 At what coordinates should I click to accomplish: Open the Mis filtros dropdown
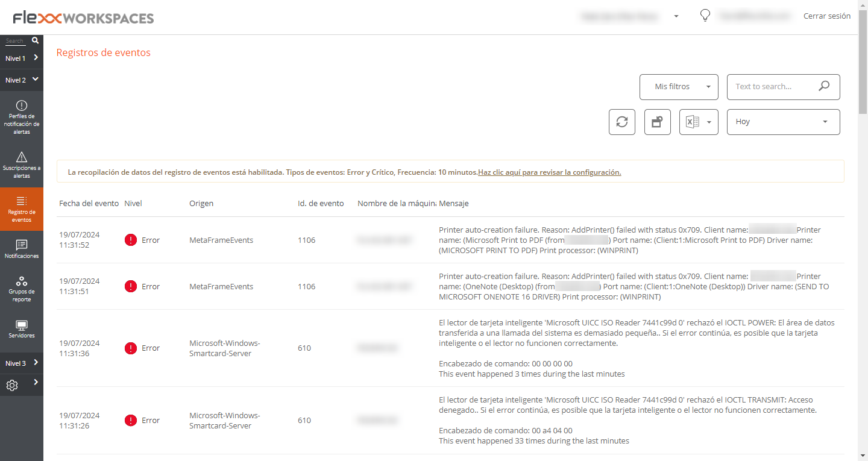click(x=679, y=87)
